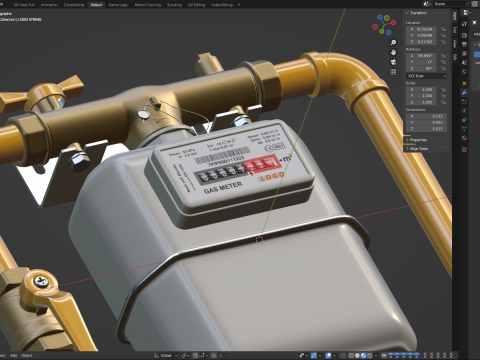Open the View sidebar tab

[455, 43]
